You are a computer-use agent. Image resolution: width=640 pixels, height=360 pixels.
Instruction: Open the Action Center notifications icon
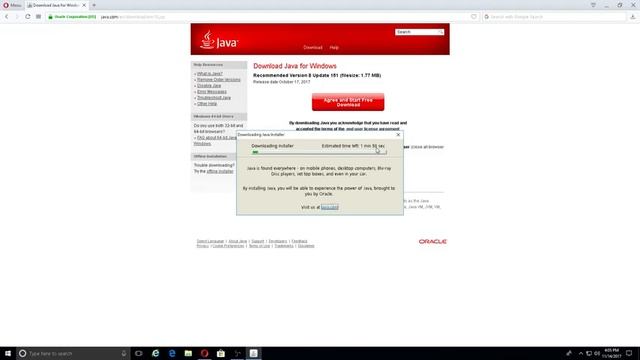629,353
